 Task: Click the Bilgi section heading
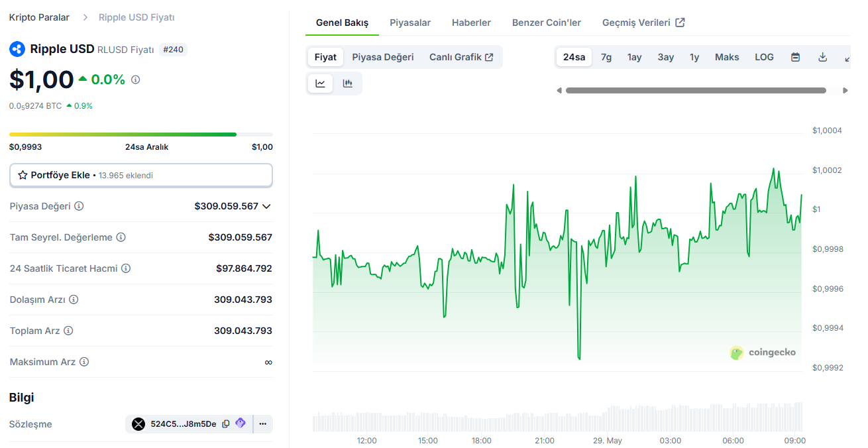(x=21, y=398)
